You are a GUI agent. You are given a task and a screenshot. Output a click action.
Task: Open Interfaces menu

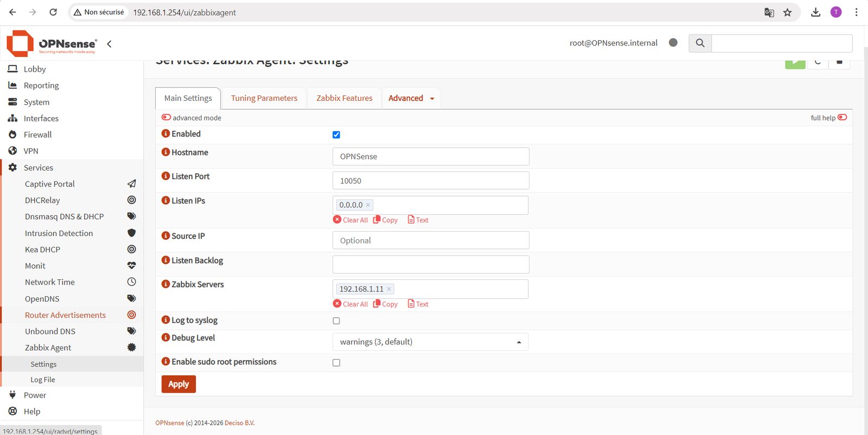coord(41,118)
